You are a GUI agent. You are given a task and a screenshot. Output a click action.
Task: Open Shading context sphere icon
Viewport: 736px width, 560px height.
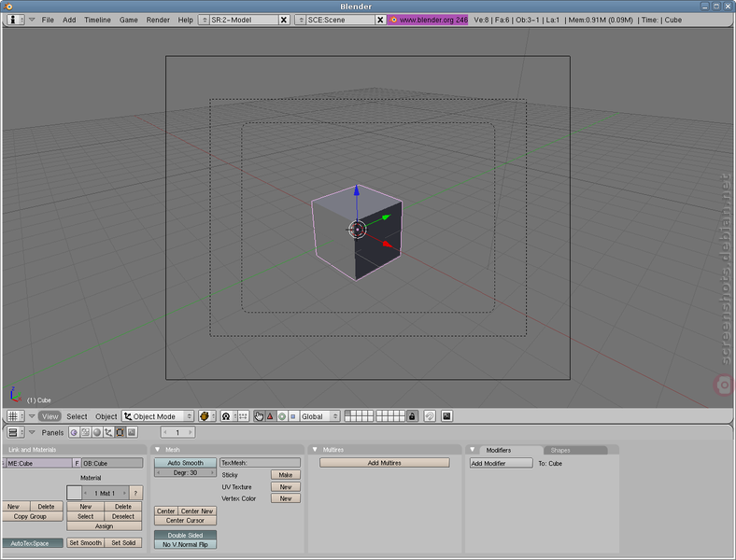(97, 432)
